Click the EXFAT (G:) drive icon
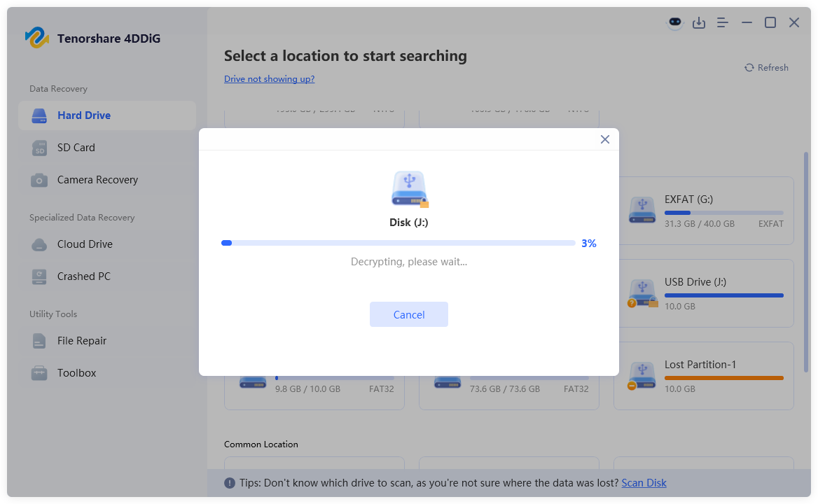The image size is (818, 504). tap(642, 210)
